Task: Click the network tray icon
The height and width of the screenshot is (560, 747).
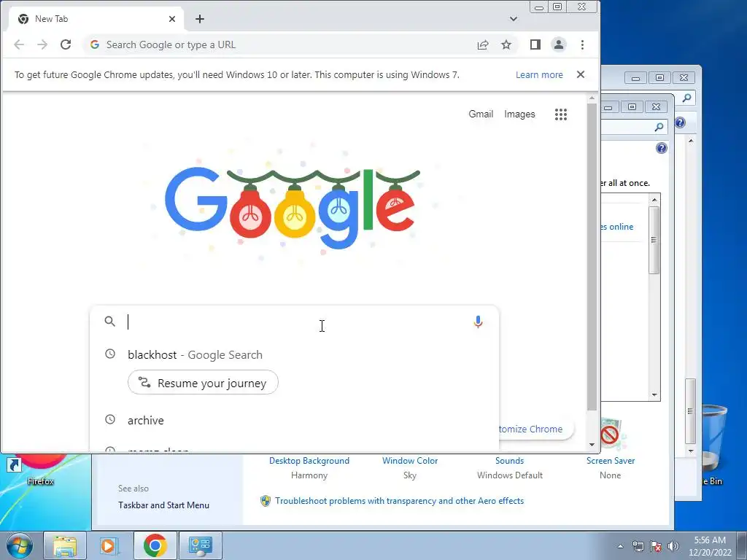Action: [x=638, y=546]
